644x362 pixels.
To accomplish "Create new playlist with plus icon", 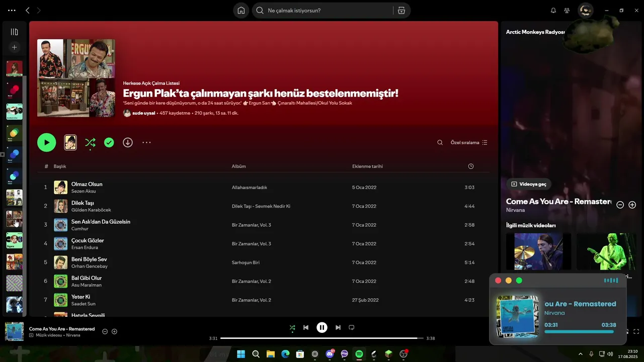I will [14, 47].
